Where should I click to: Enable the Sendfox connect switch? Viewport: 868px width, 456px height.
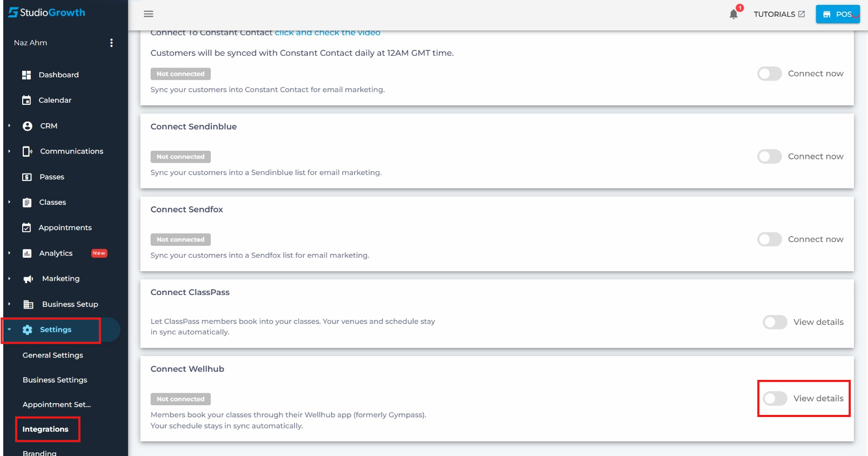(x=769, y=239)
